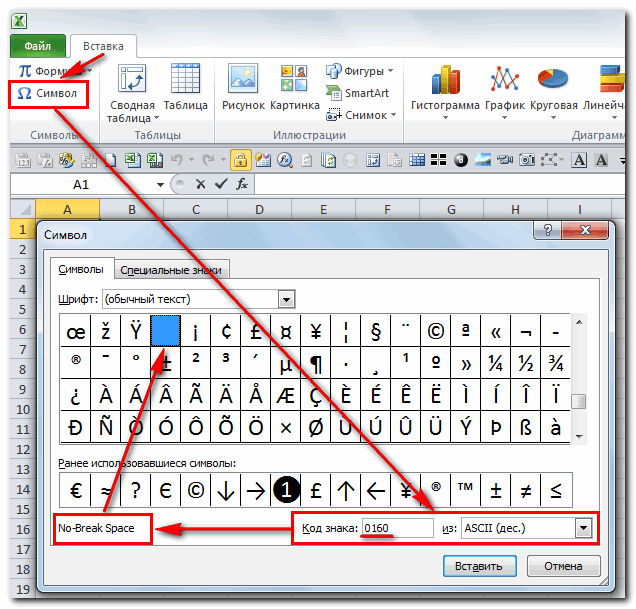Click the symbol list scroll-up arrow
636x609 pixels.
click(x=579, y=322)
